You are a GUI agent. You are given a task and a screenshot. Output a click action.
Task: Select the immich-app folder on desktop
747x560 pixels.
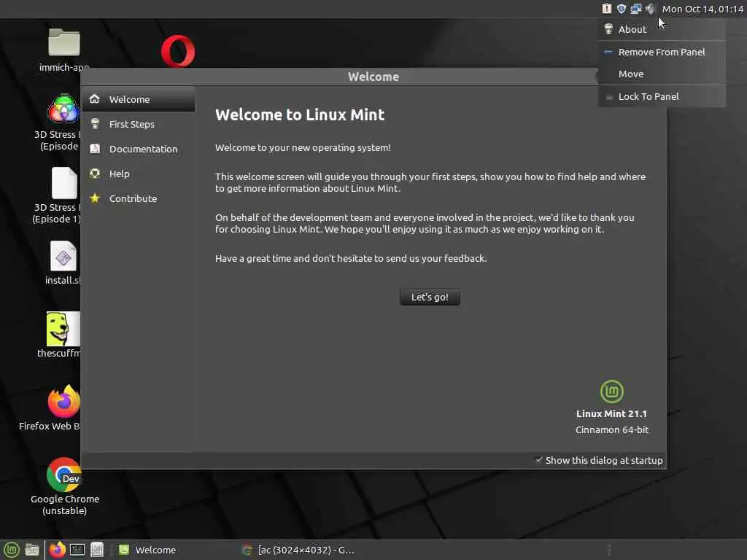(x=64, y=43)
